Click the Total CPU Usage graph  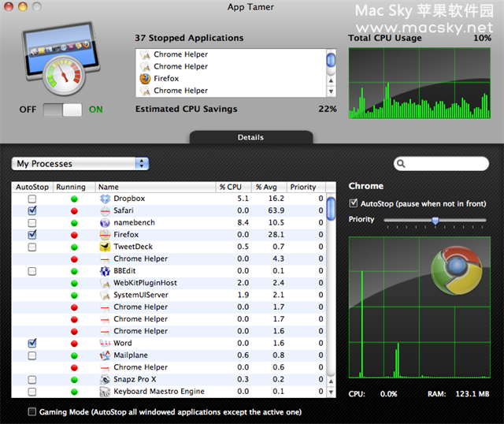(x=420, y=84)
